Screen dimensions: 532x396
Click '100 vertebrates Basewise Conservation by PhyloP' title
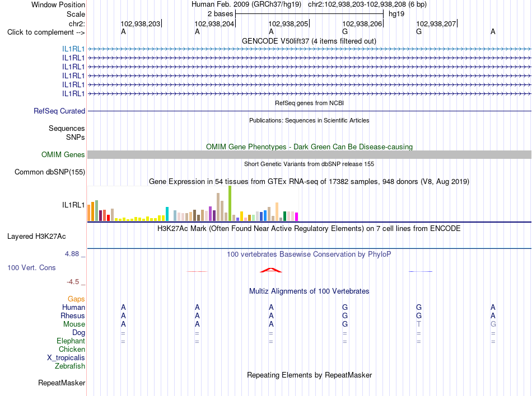point(309,254)
